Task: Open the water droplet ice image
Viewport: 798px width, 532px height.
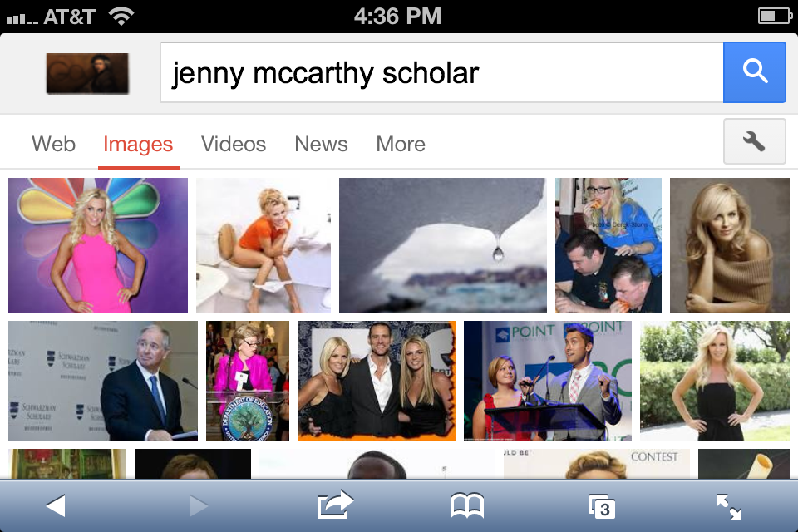Action: tap(443, 245)
